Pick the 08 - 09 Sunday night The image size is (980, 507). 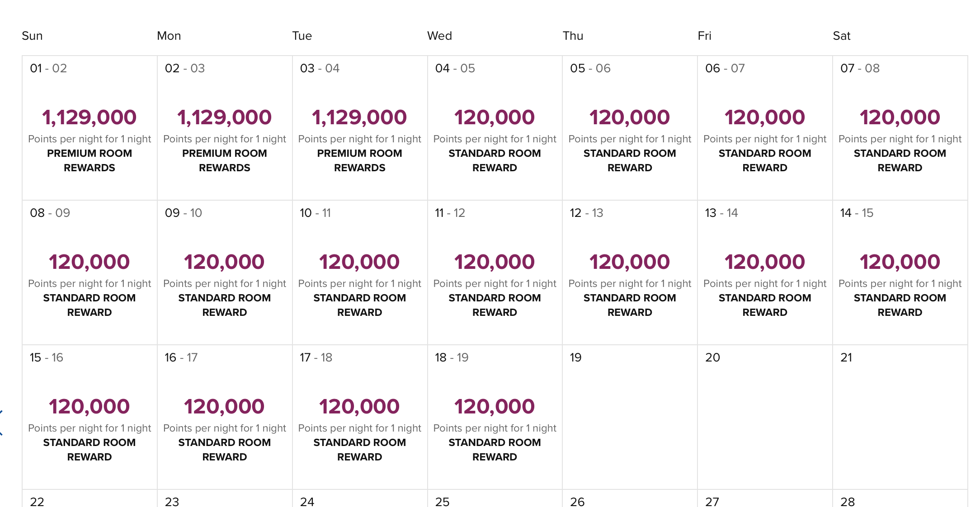(90, 272)
